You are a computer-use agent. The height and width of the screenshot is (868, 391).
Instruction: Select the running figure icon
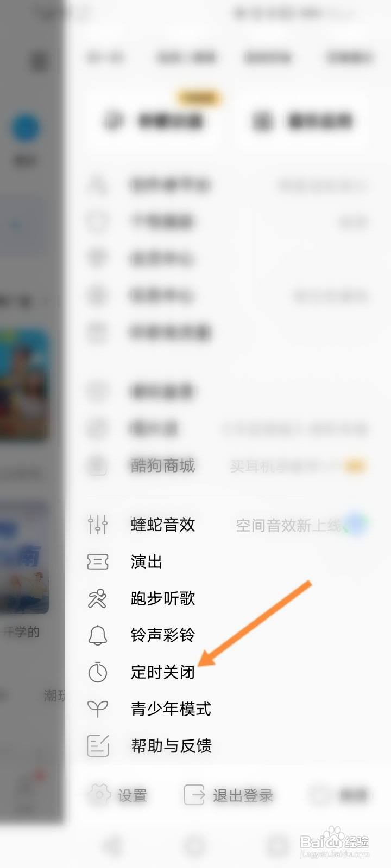tap(98, 598)
